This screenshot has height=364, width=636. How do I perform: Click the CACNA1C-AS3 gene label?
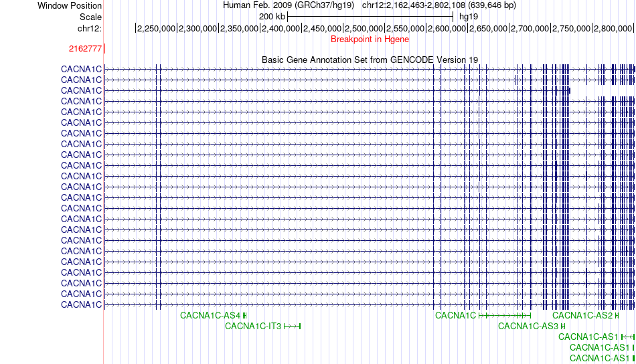click(528, 326)
